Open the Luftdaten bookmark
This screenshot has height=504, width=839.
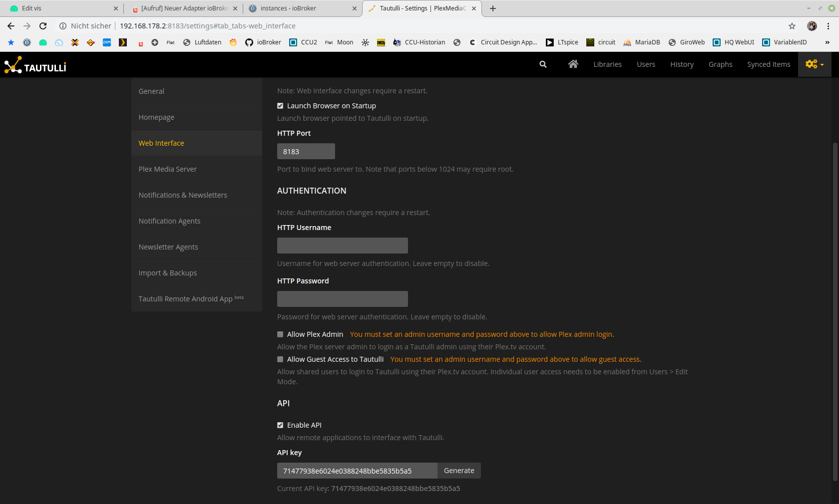pos(202,42)
